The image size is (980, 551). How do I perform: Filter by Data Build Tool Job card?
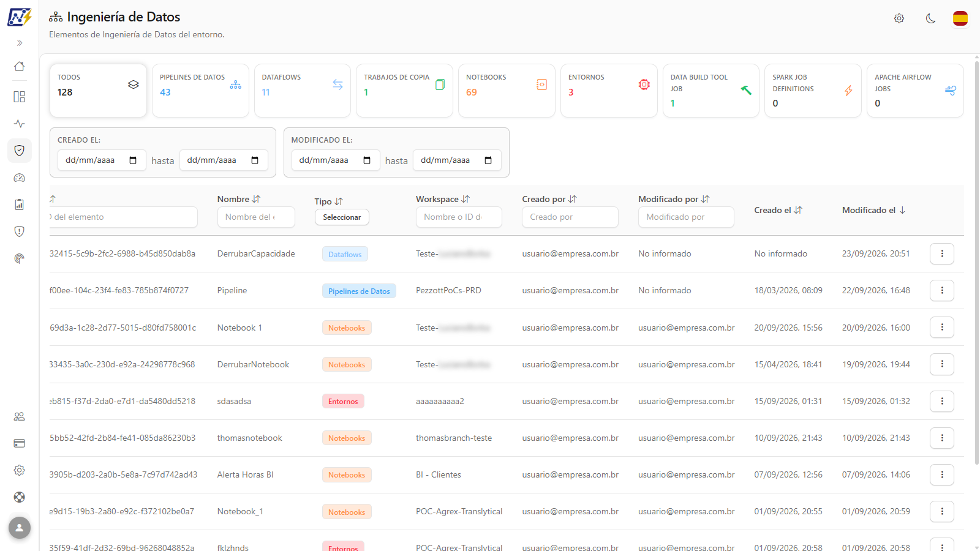(711, 91)
